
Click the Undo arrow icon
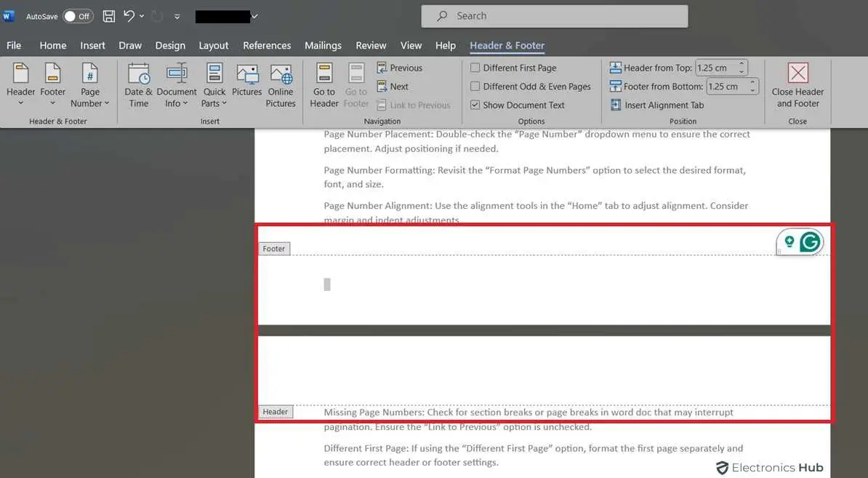click(129, 16)
